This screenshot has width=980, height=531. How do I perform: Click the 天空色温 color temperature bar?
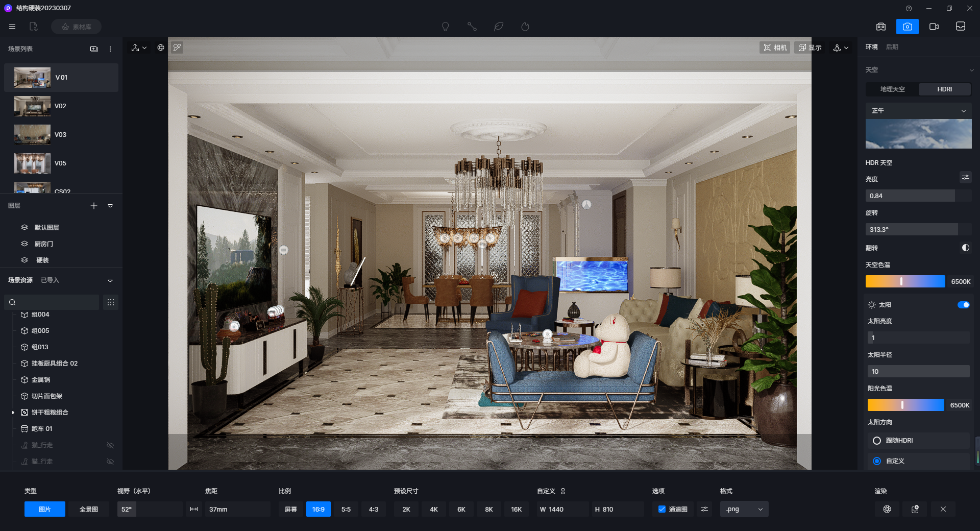[x=905, y=282]
